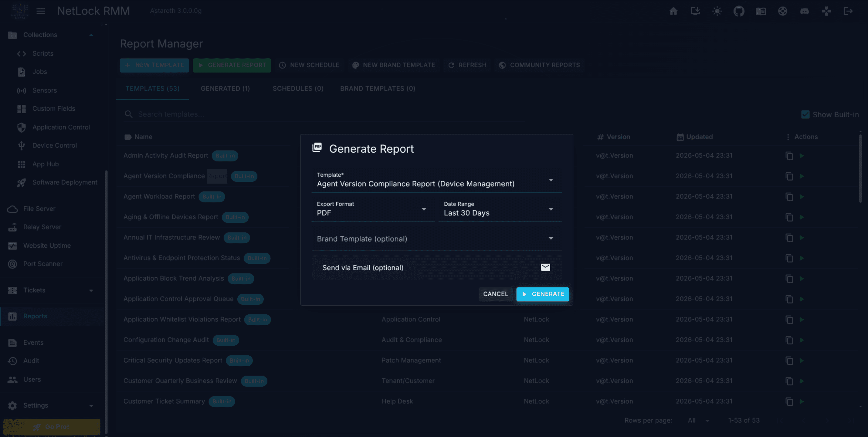The image size is (868, 437).
Task: Click the table vertical scrollbar
Action: coord(860,168)
